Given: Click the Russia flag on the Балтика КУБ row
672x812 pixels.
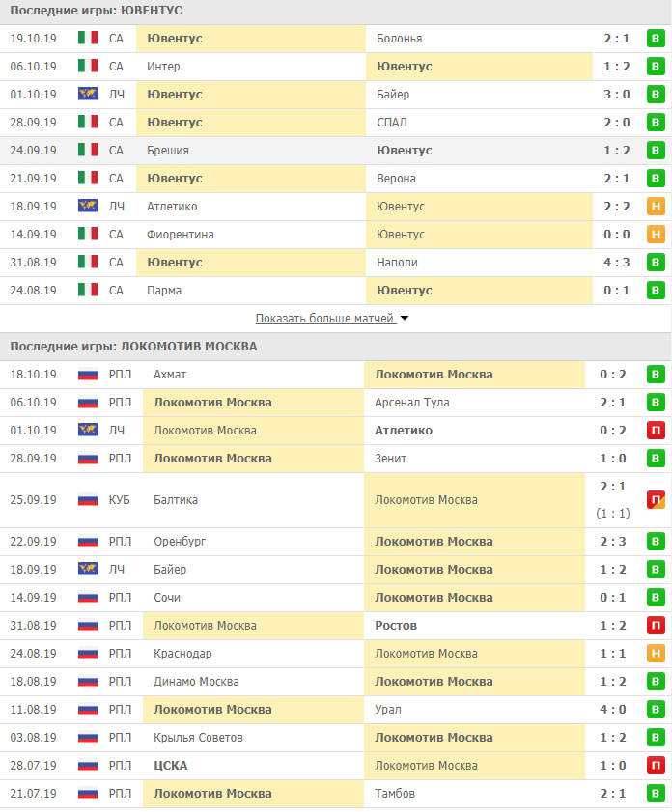Looking at the screenshot, I should [88, 500].
